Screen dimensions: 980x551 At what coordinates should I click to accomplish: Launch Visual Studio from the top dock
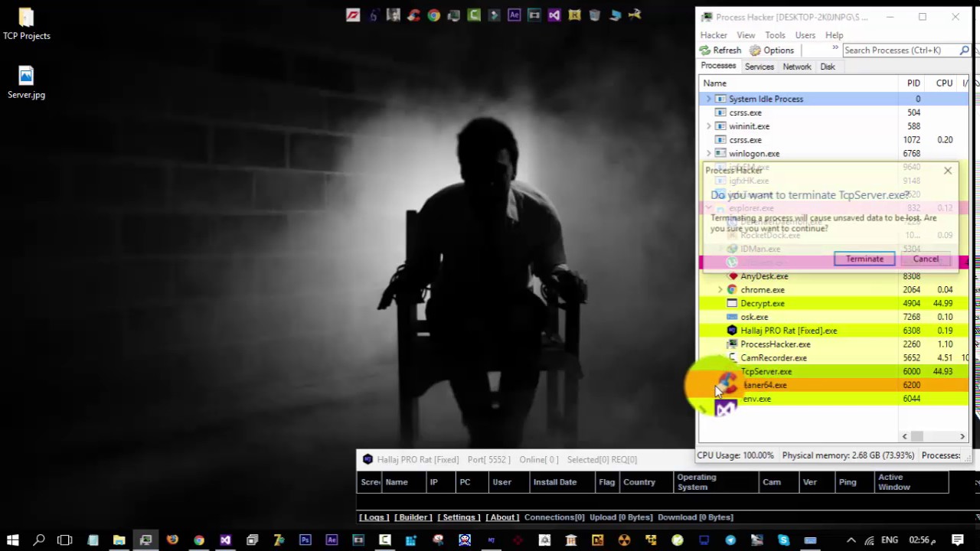[x=554, y=15]
